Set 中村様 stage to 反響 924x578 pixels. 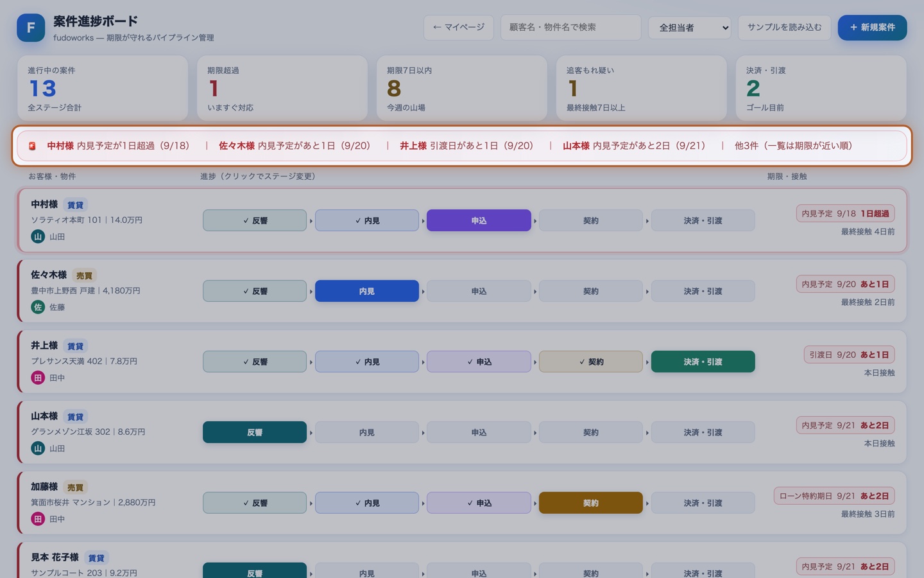point(255,220)
